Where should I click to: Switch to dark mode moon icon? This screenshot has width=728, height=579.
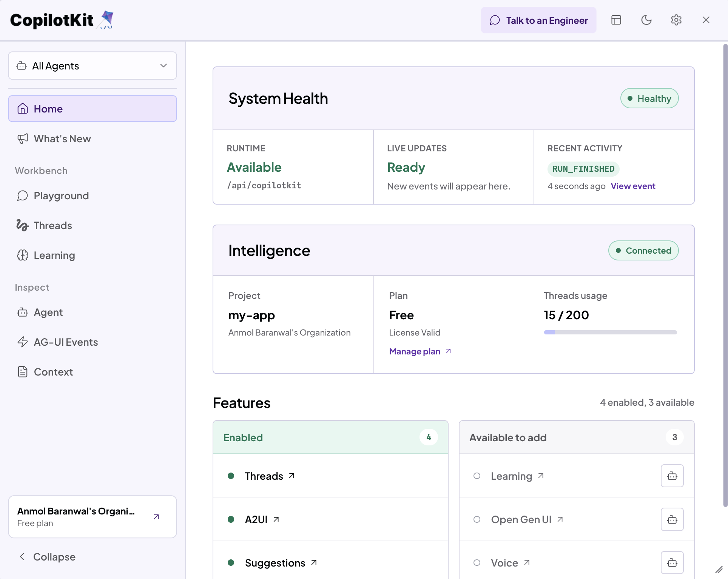[x=646, y=20]
